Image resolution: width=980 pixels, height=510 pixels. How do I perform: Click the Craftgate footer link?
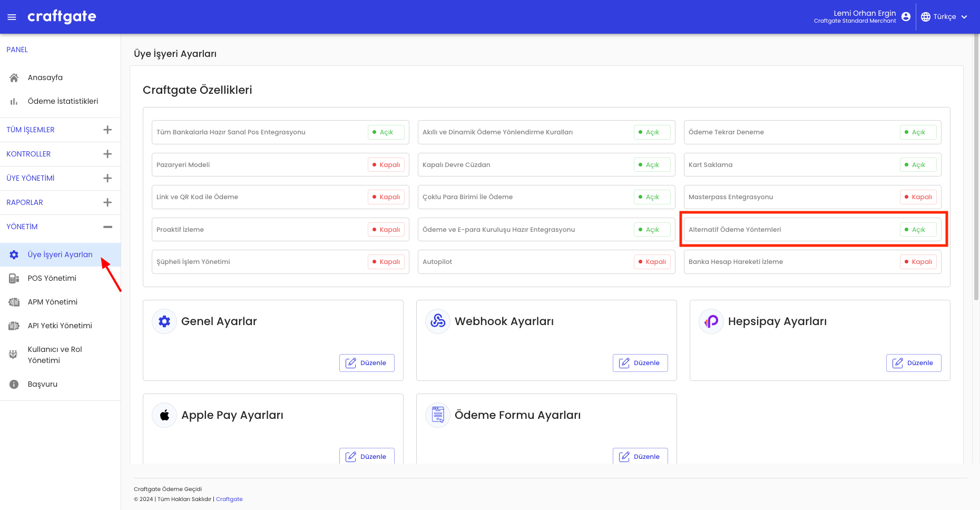(229, 499)
